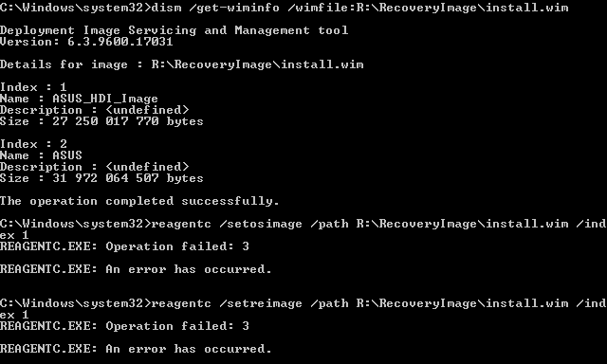
Task: Click the Deployment Image Servicing and Management tool heading
Action: pos(174,30)
